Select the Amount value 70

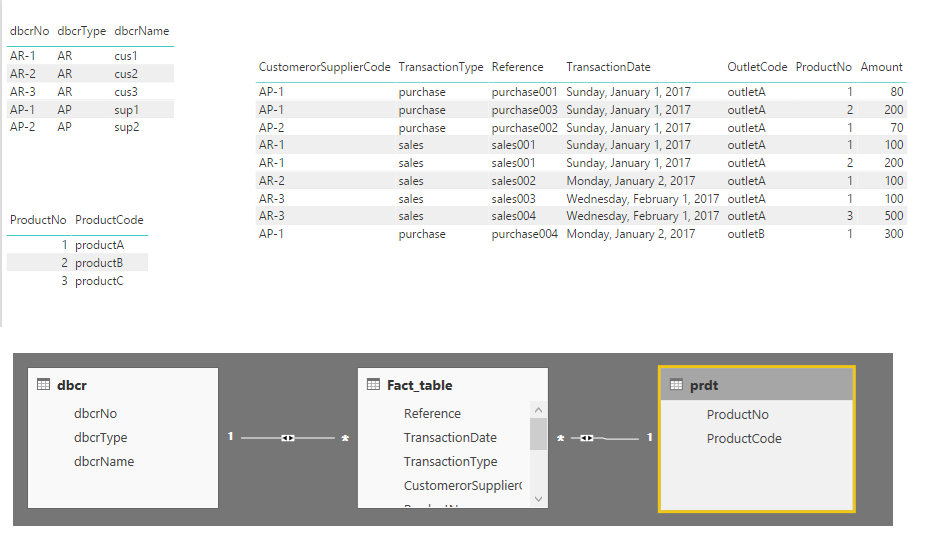click(x=897, y=128)
